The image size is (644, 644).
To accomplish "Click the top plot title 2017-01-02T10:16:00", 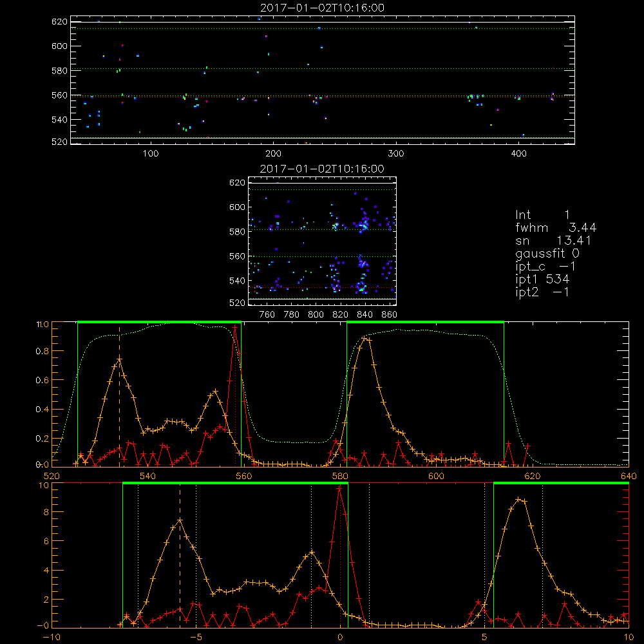I will (x=322, y=8).
